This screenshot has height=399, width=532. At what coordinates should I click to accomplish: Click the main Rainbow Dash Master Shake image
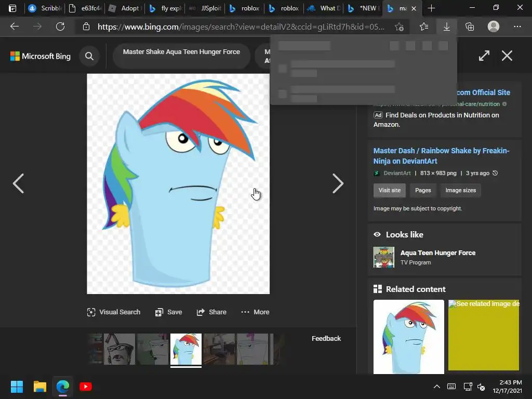tap(178, 183)
